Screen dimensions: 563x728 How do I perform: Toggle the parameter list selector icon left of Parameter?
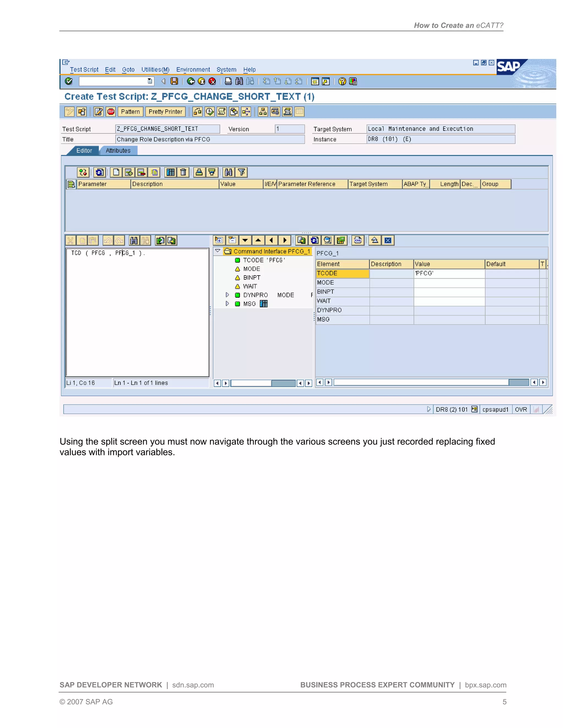click(x=71, y=184)
